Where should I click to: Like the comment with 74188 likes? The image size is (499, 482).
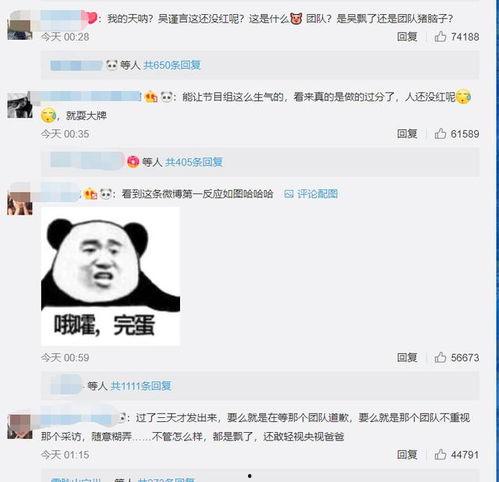[440, 36]
